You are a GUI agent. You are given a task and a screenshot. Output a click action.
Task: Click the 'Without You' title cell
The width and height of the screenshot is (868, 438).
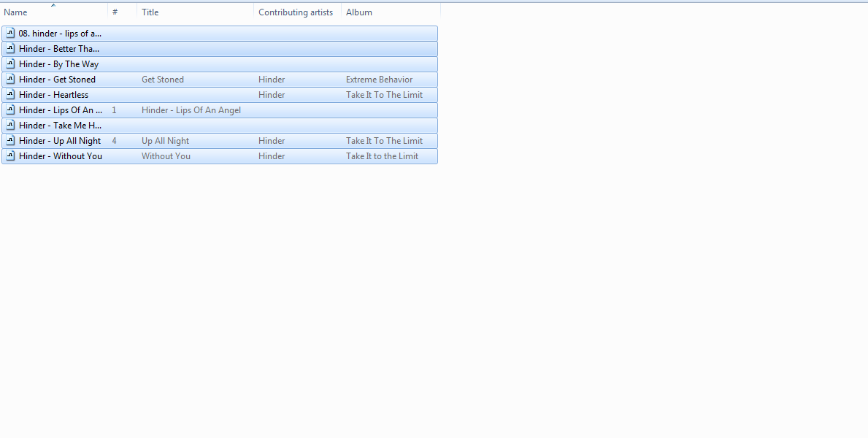pyautogui.click(x=166, y=156)
